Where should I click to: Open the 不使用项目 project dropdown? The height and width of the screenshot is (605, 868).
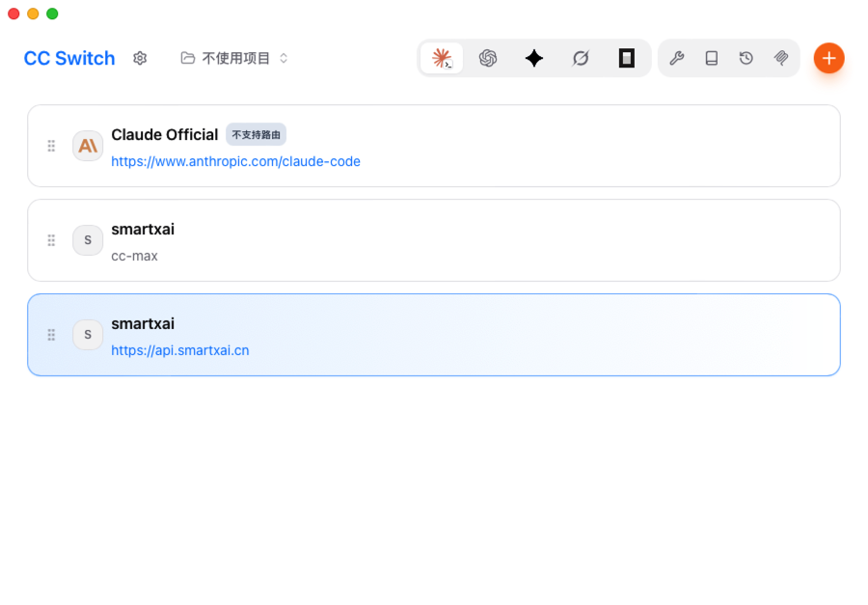[x=234, y=58]
